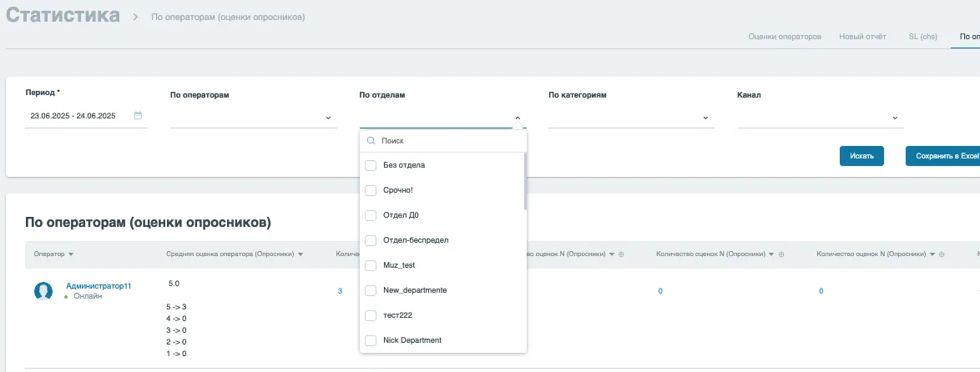Sort by the Оператор column arrow
Image resolution: width=980 pixels, height=372 pixels.
pyautogui.click(x=71, y=254)
